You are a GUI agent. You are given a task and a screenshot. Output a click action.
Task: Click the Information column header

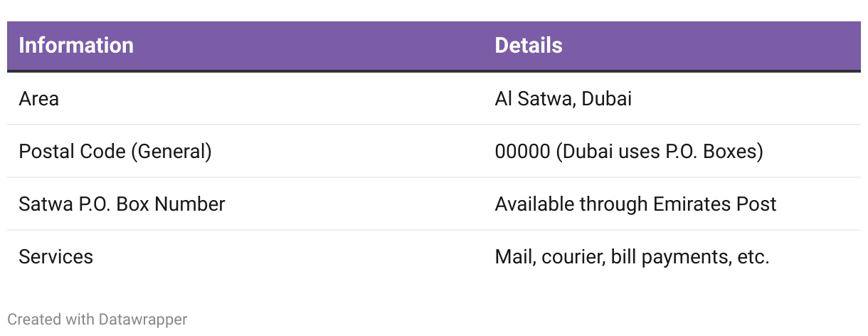[76, 46]
